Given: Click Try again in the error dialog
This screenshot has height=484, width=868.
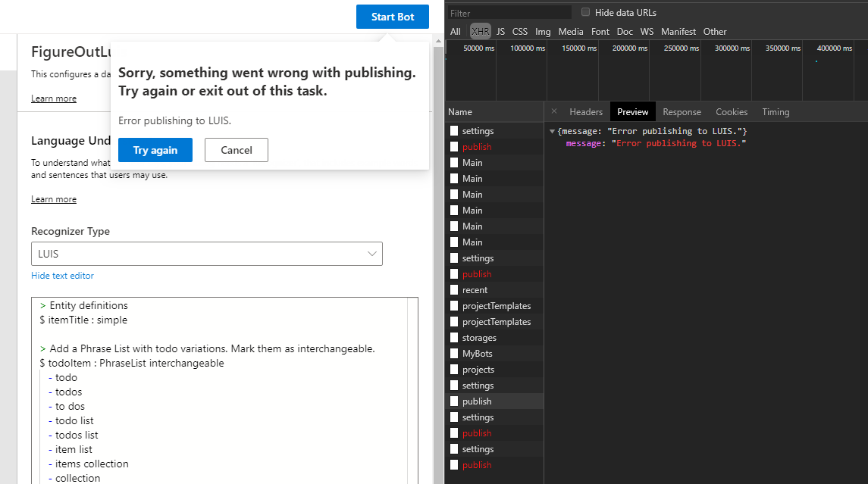Looking at the screenshot, I should [x=155, y=150].
